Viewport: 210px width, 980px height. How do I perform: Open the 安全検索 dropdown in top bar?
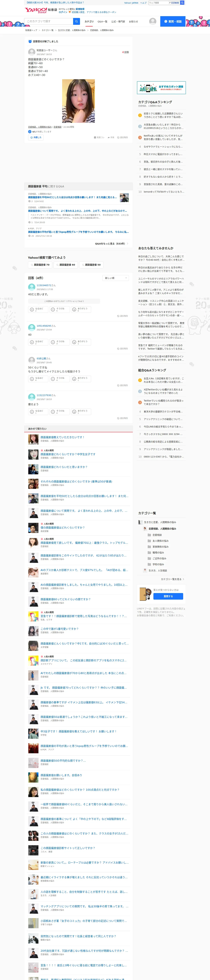click(174, 3)
